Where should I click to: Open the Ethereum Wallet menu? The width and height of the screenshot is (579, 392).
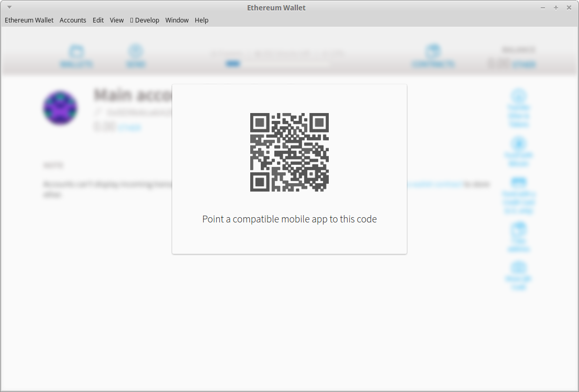[x=29, y=20]
